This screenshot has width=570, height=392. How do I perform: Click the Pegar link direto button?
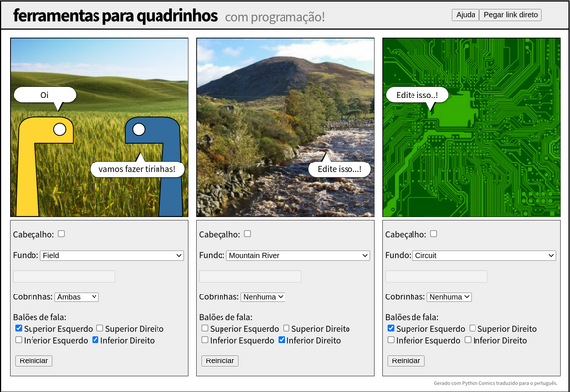pos(511,15)
